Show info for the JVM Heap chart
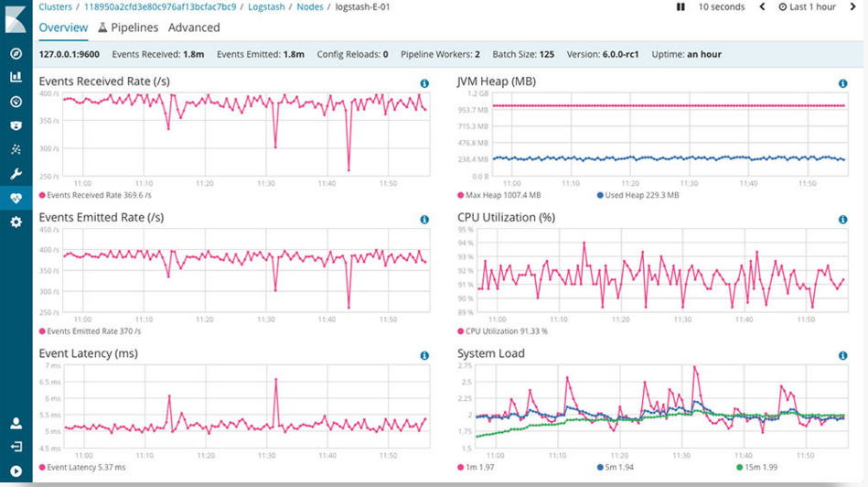This screenshot has width=868, height=487. pyautogui.click(x=842, y=83)
